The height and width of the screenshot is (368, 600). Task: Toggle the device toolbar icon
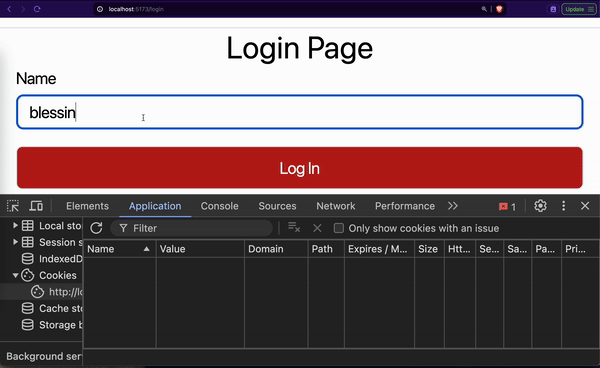tap(36, 206)
